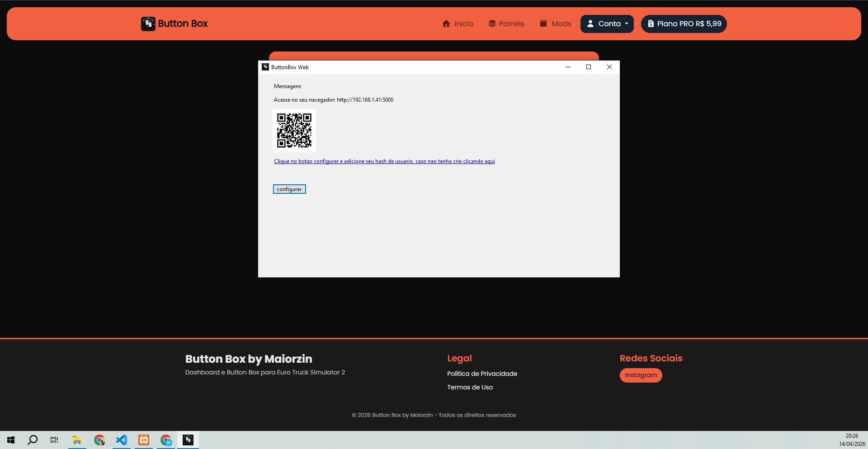868x449 pixels.
Task: Go to the Início page
Action: coord(458,24)
